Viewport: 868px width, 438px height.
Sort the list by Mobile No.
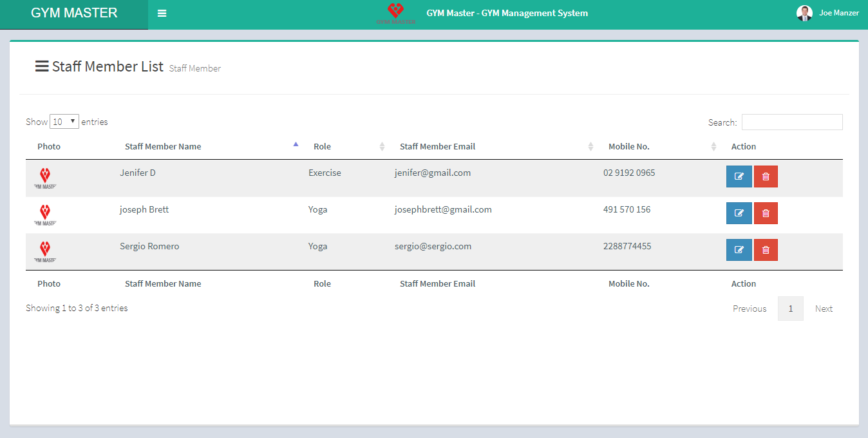point(628,147)
